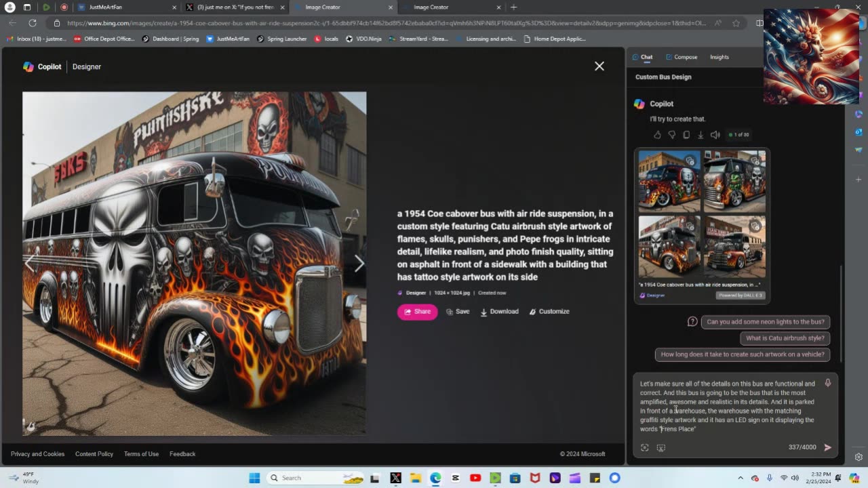Open browser profile icon

[x=9, y=7]
